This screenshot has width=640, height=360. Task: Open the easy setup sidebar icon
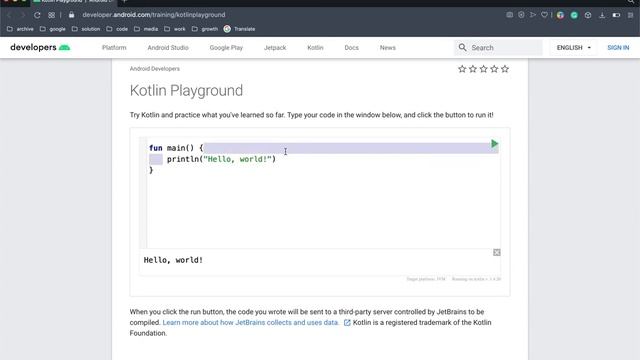click(631, 15)
